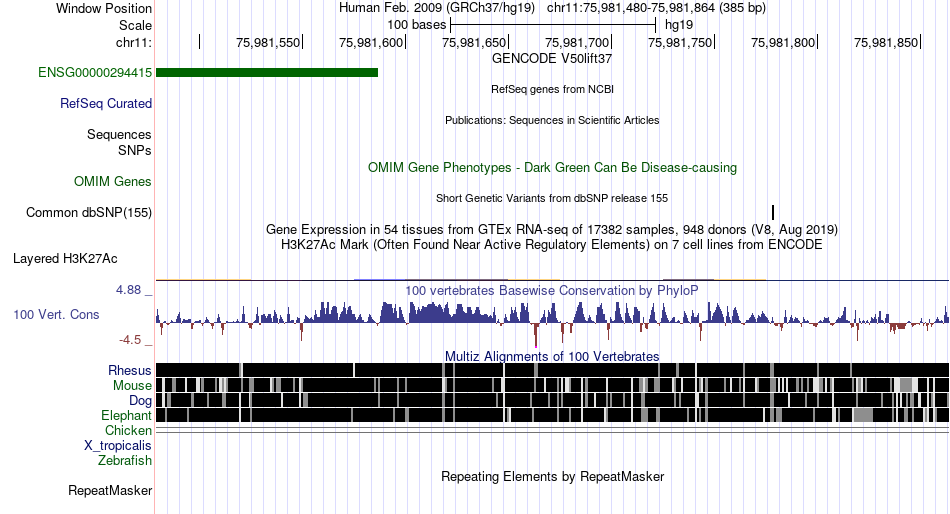
Task: Click the 75,981,850 ruler position
Action: click(887, 42)
